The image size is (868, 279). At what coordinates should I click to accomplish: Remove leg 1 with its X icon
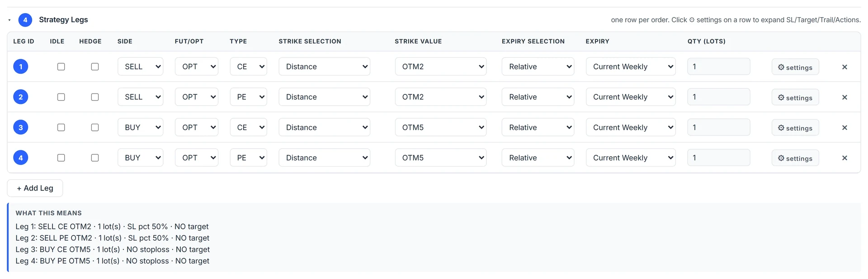tap(844, 67)
